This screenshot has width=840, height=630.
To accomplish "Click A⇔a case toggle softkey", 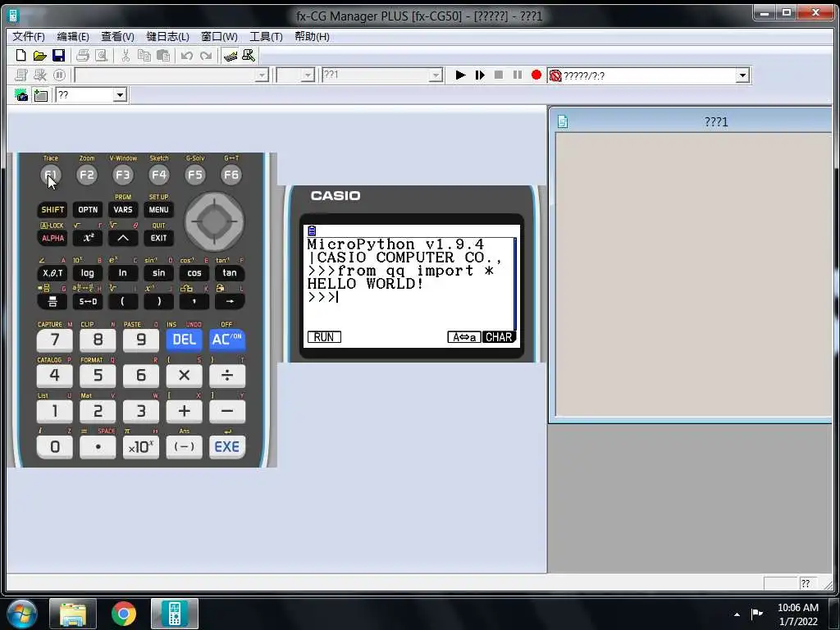I will pyautogui.click(x=464, y=337).
